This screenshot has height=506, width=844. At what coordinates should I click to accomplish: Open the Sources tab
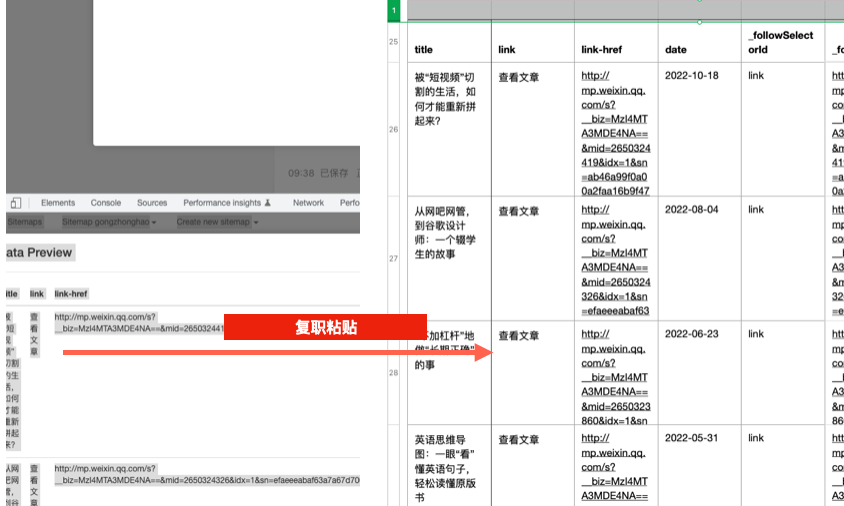[152, 203]
